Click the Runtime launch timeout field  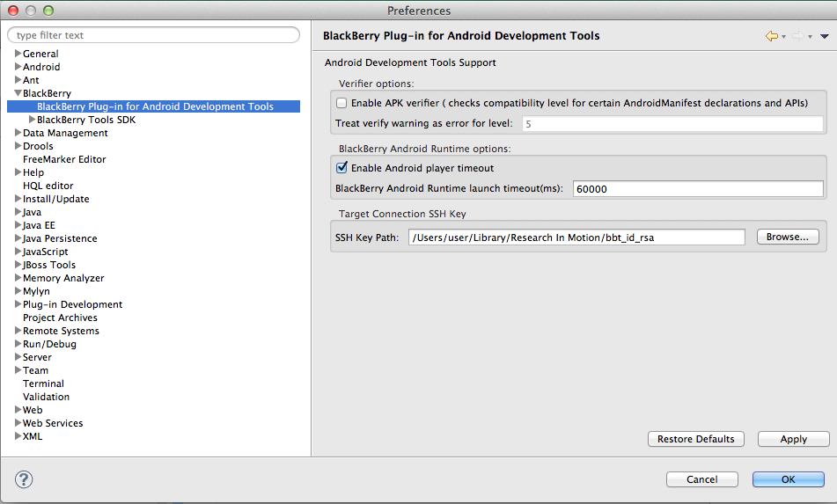(698, 189)
